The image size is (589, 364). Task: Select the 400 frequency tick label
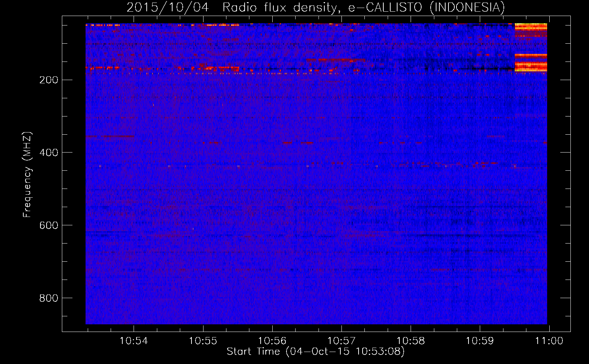[x=49, y=153]
